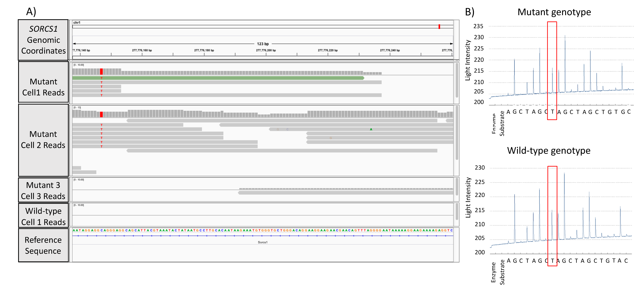This screenshot has width=644, height=293.
Task: Select the 'Wild-type Cell 1 Reads' label
Action: tap(43, 215)
